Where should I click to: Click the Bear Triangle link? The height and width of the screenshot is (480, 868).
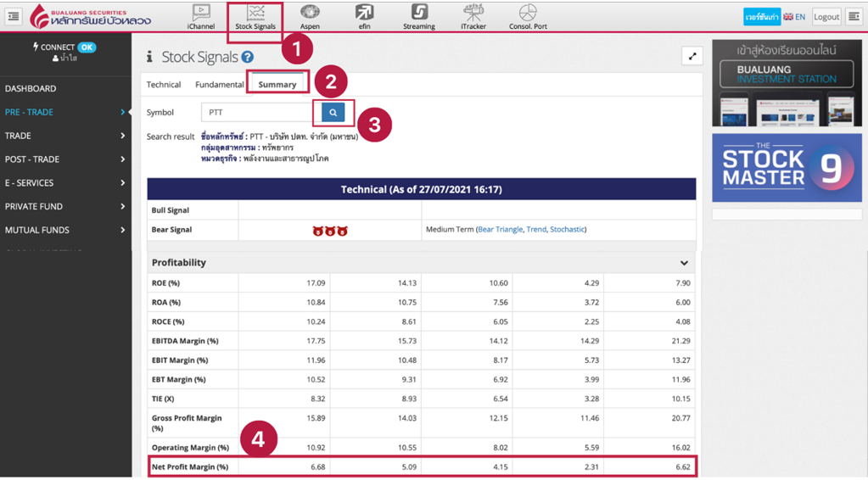pos(500,230)
